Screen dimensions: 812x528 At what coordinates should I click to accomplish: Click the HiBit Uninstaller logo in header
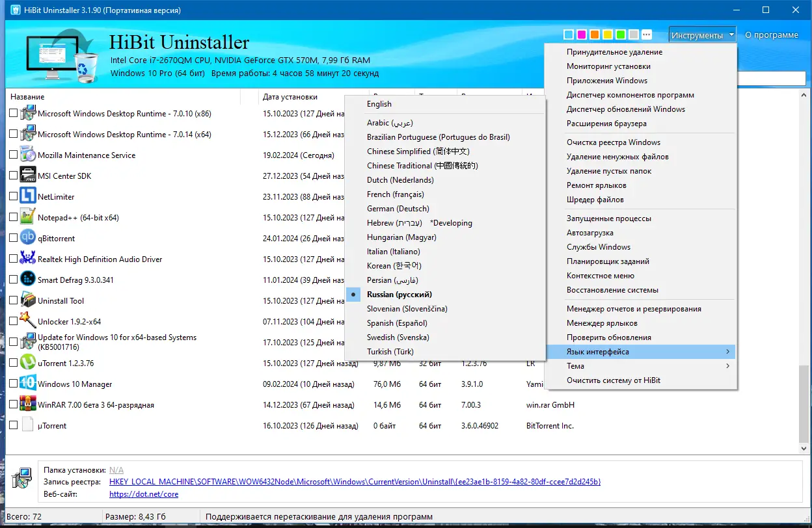(x=62, y=55)
